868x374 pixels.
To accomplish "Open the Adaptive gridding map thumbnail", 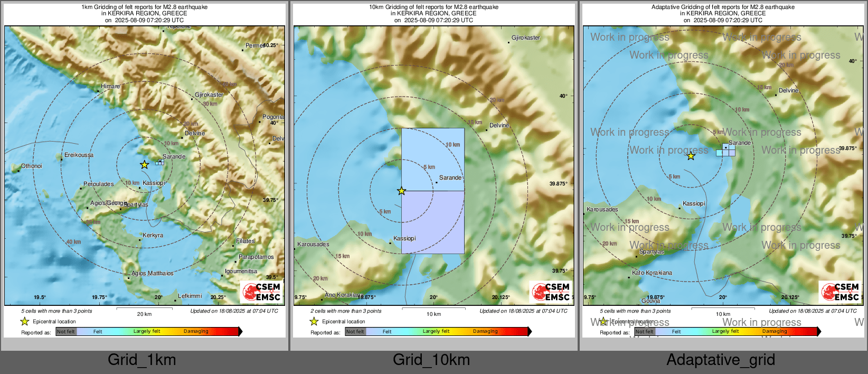I will 723,170.
